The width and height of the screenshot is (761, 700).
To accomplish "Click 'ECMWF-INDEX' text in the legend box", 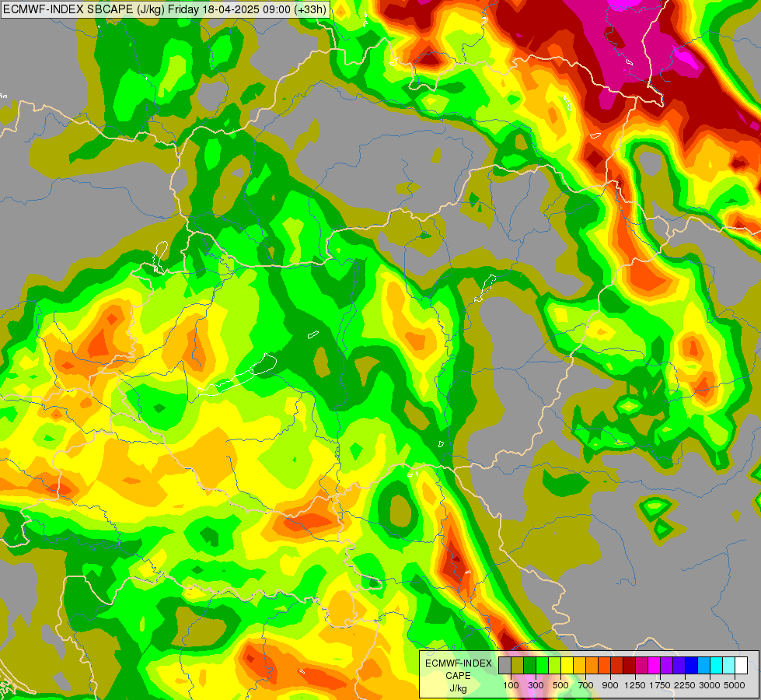I will (459, 663).
